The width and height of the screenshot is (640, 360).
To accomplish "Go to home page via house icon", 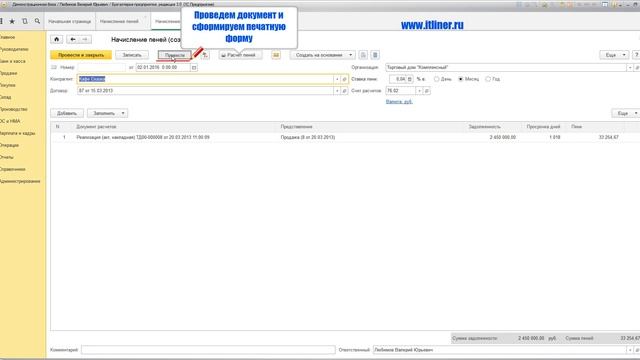I will pyautogui.click(x=57, y=40).
